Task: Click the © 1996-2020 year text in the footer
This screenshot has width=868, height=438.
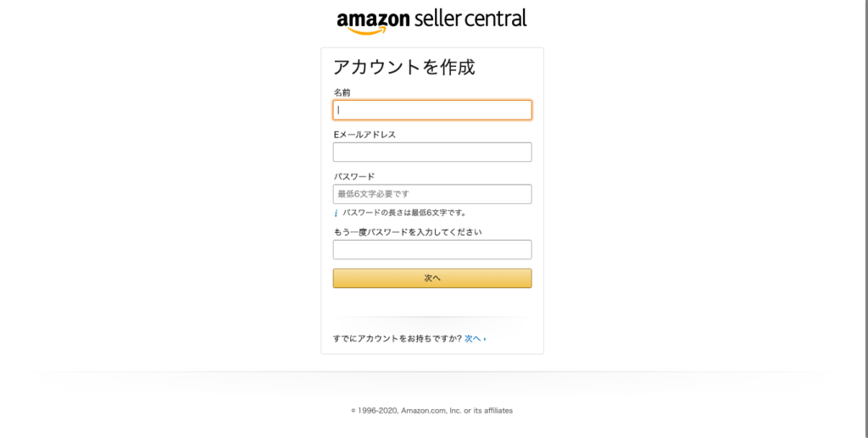Action: 374,411
